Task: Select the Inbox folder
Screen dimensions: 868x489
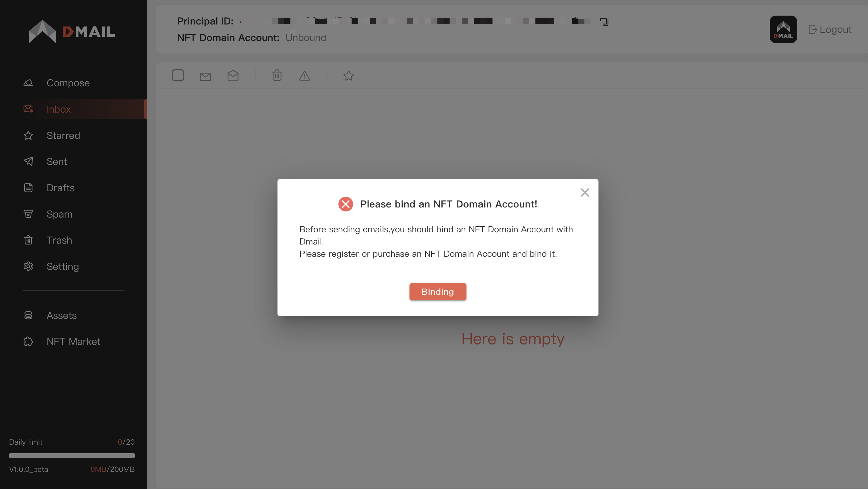Action: [x=74, y=109]
